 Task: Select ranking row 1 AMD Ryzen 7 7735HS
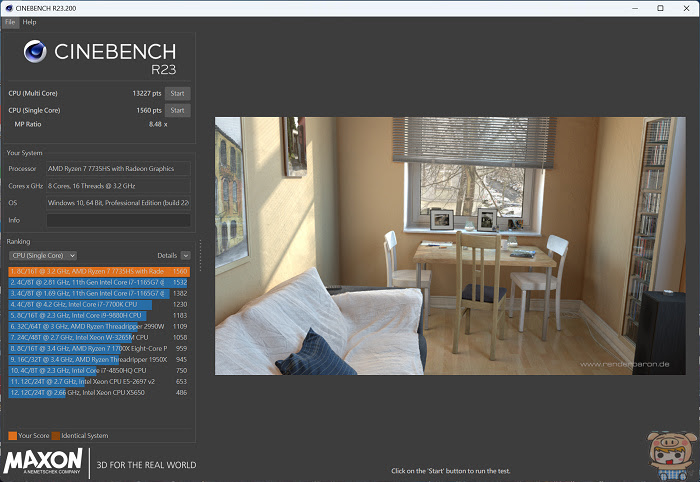click(x=99, y=271)
